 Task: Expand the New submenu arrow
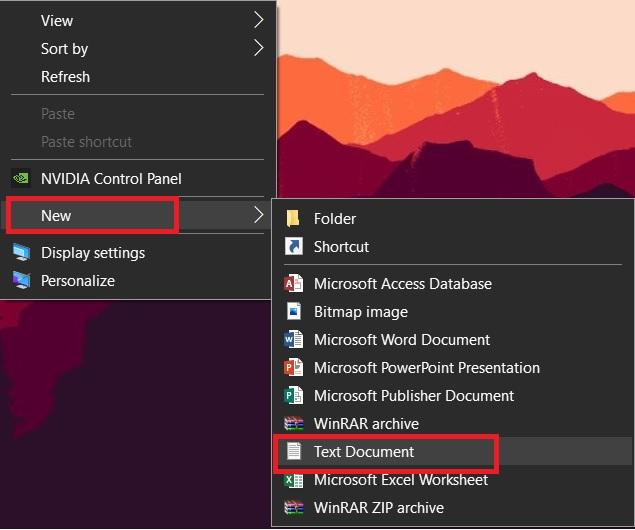pos(259,215)
